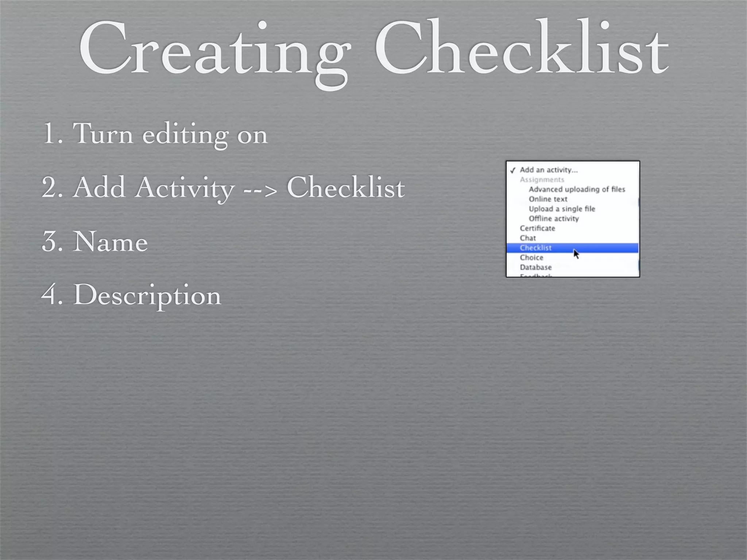Screen dimensions: 747x560
Task: Choose Certificate in the activity list
Action: click(537, 228)
